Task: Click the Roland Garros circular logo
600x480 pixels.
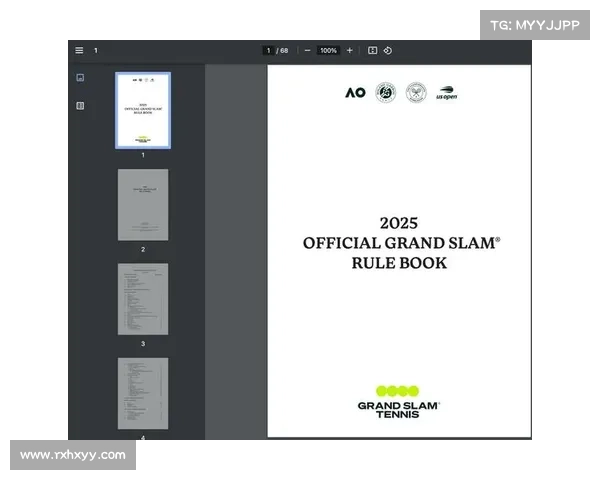Action: click(x=386, y=92)
